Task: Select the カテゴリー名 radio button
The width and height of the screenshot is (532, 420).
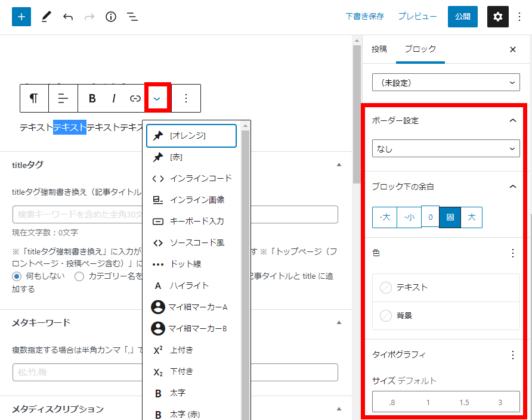Action: 79,276
